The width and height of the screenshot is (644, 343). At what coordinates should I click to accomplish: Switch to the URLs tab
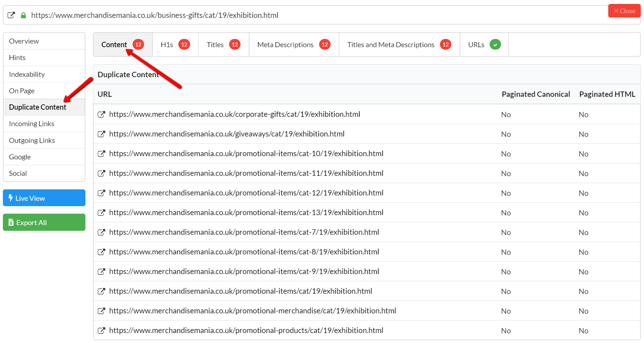coord(484,45)
